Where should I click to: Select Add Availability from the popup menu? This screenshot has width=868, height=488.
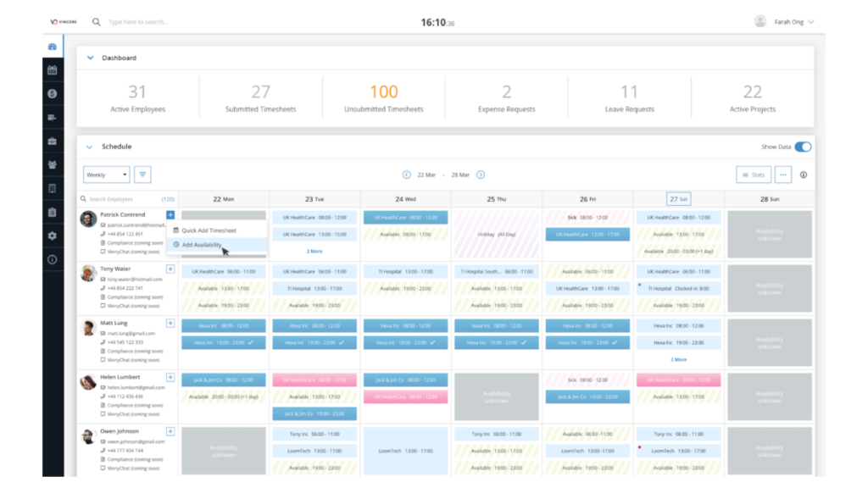(x=202, y=245)
